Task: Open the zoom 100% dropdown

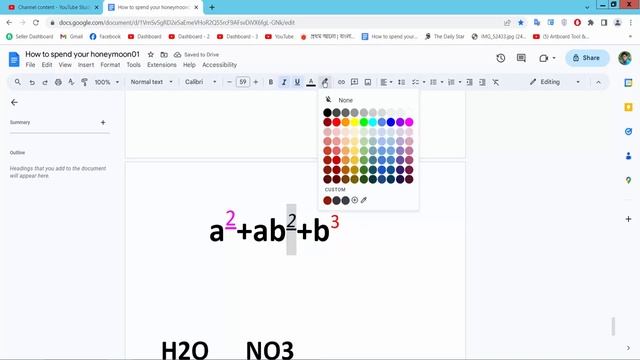Action: (x=107, y=82)
